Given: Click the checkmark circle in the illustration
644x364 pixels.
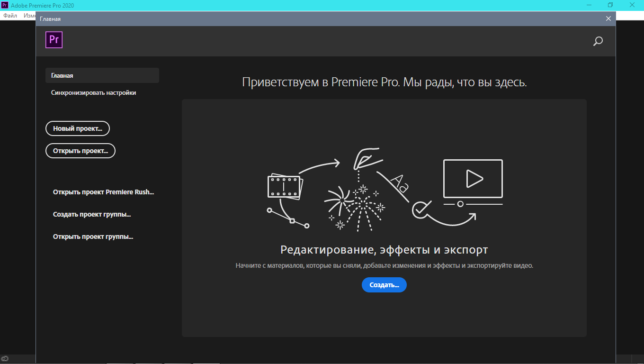Looking at the screenshot, I should (420, 209).
